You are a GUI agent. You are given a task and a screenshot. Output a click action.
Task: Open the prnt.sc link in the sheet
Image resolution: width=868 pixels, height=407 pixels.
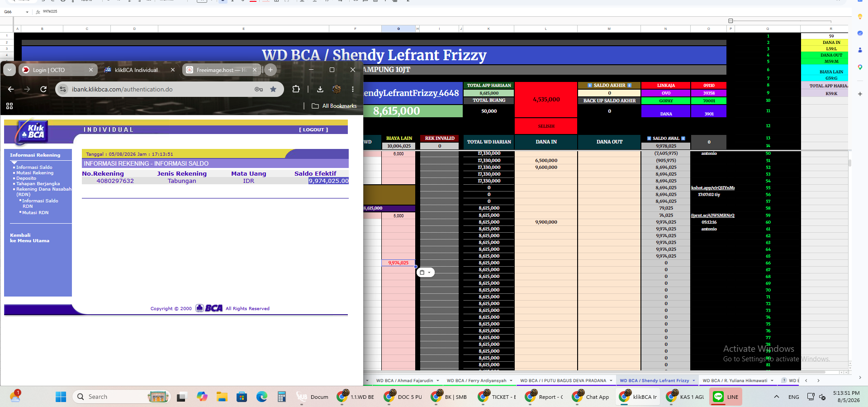[713, 215]
